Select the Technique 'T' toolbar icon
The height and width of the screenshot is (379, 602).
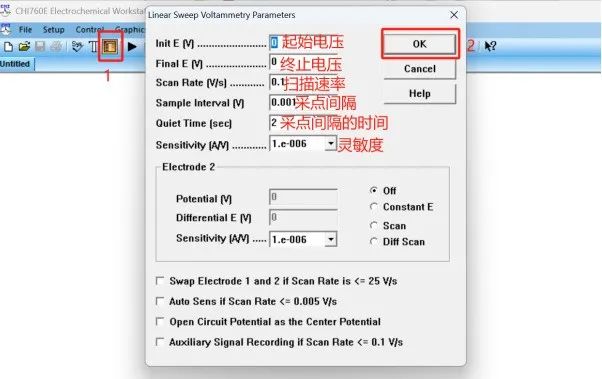coord(93,47)
